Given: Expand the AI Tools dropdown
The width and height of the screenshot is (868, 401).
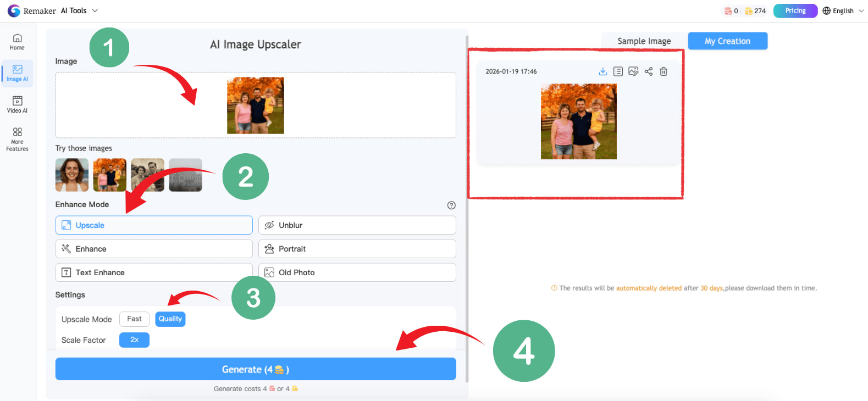Looking at the screenshot, I should pyautogui.click(x=79, y=10).
